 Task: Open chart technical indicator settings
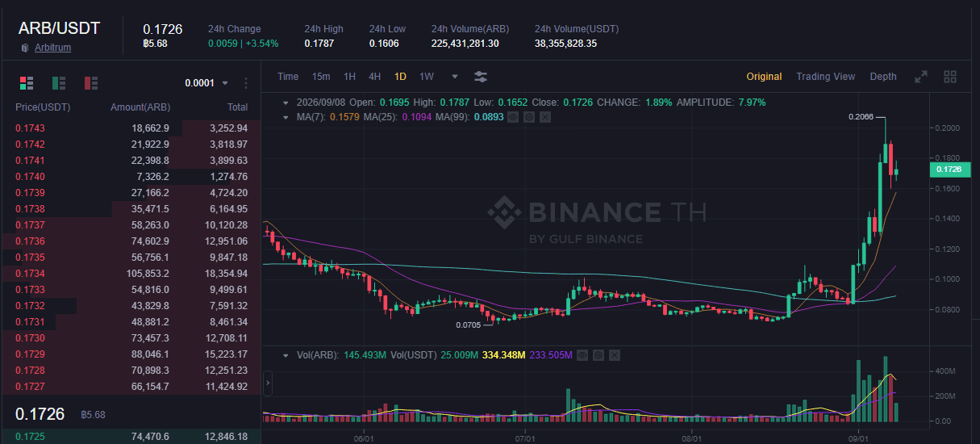click(x=481, y=77)
